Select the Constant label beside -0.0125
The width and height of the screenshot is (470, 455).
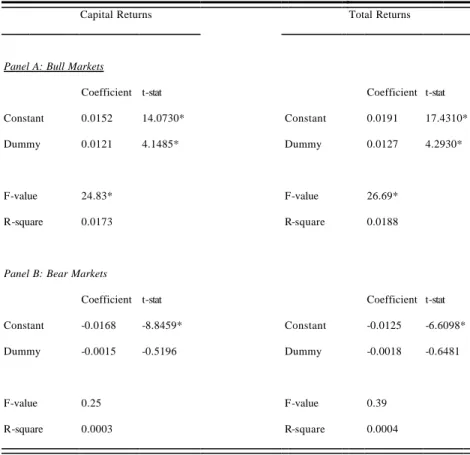click(305, 326)
